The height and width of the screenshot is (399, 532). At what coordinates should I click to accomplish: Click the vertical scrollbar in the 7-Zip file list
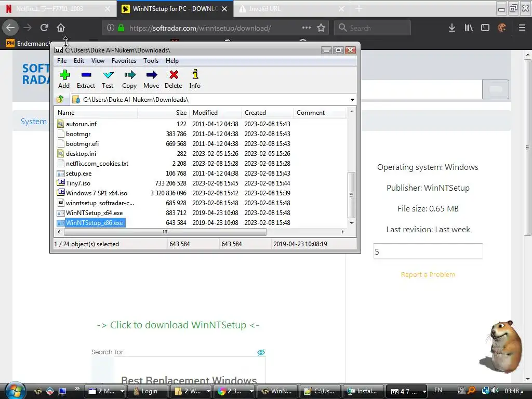click(352, 195)
